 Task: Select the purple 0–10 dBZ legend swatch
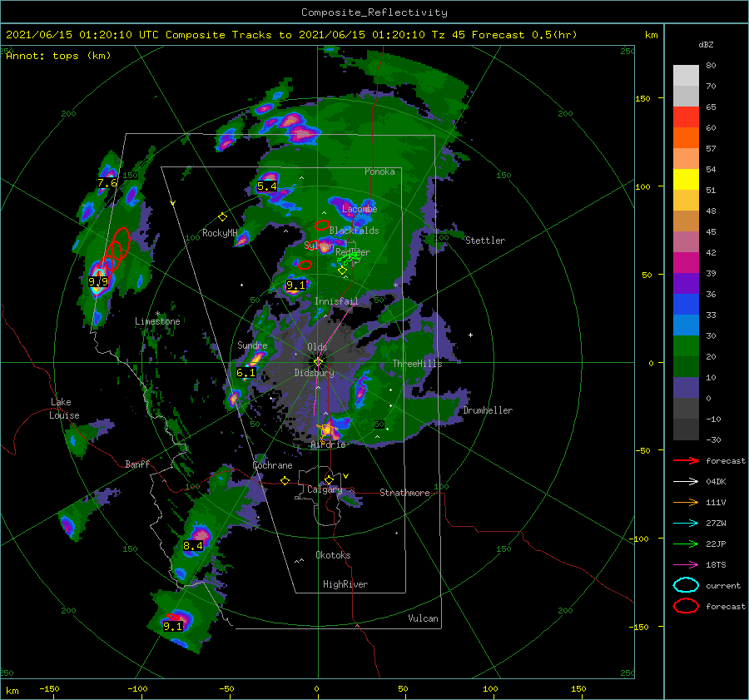pyautogui.click(x=686, y=388)
